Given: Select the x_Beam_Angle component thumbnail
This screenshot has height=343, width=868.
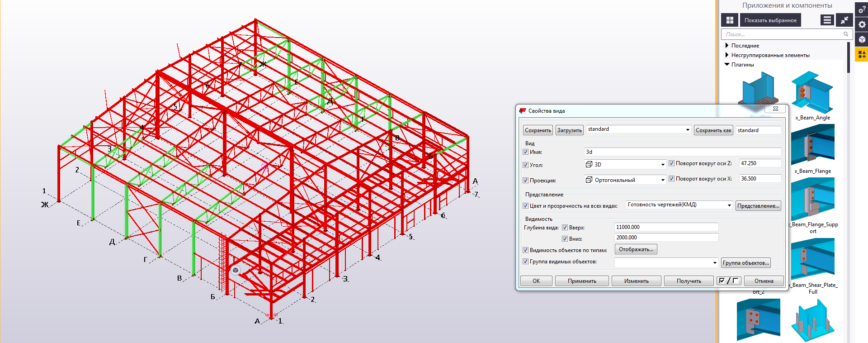Looking at the screenshot, I should 812,93.
